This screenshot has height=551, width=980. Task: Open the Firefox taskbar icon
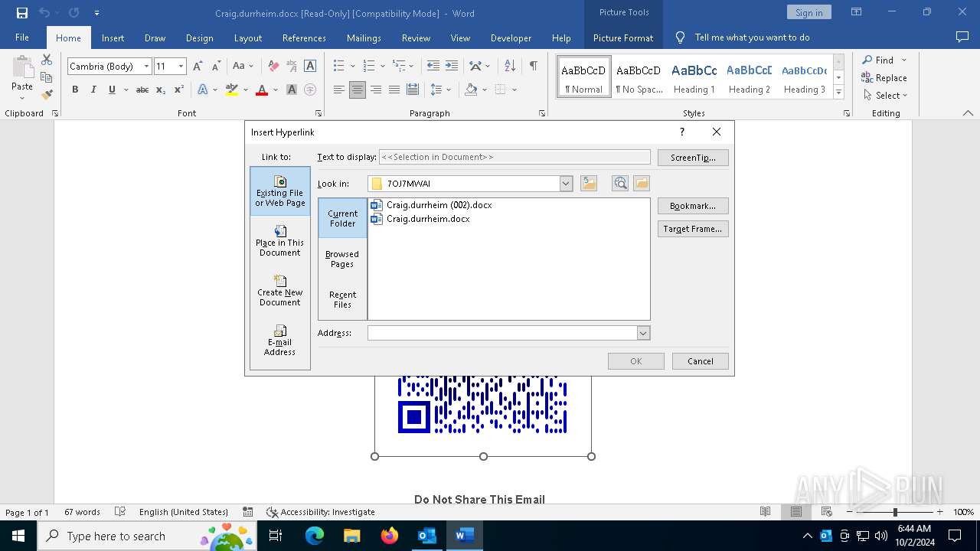(x=390, y=536)
